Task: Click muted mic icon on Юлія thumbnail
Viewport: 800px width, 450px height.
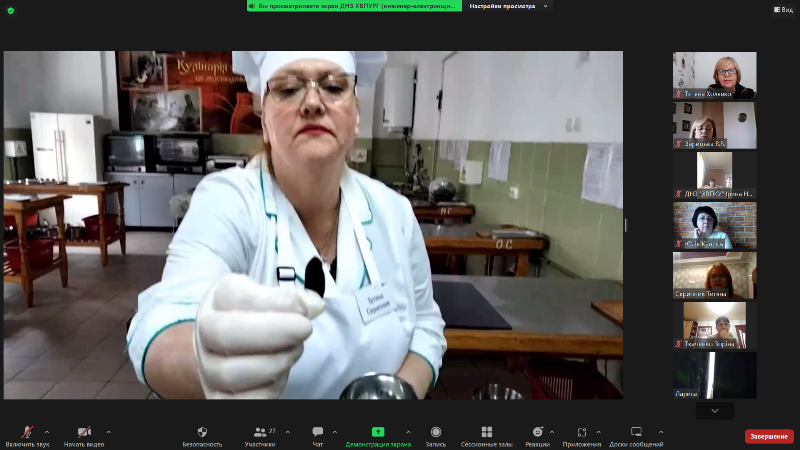Action: point(679,244)
